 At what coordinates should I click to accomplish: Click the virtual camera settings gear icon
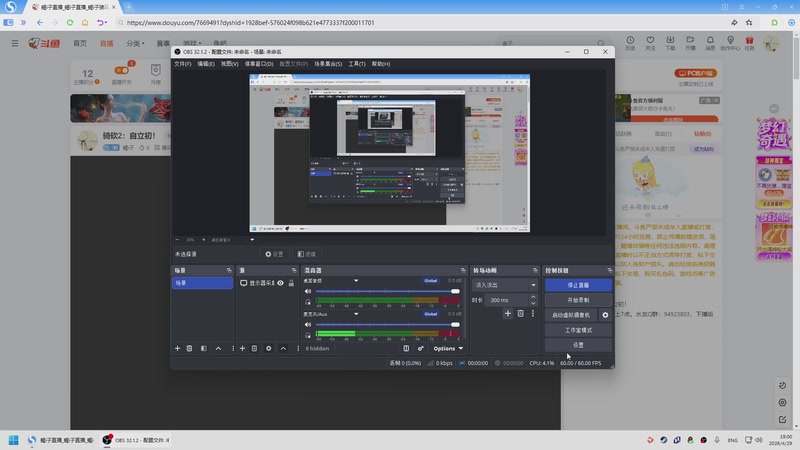click(605, 314)
